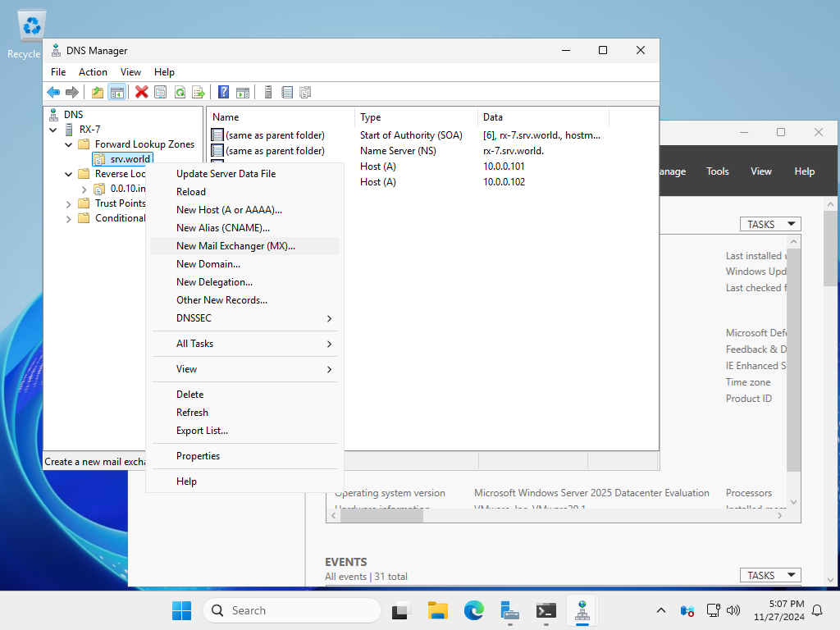Click the blue Help question mark icon
Image resolution: width=840 pixels, height=630 pixels.
click(x=223, y=92)
